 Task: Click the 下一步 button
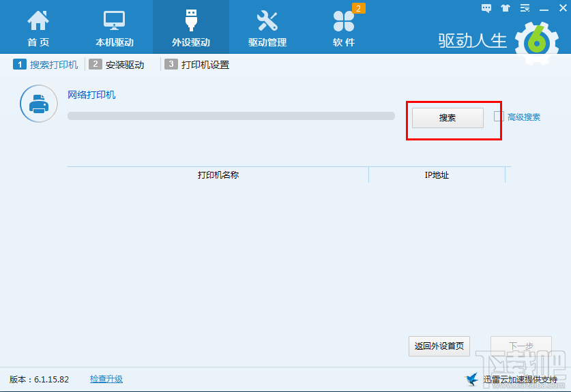(521, 346)
